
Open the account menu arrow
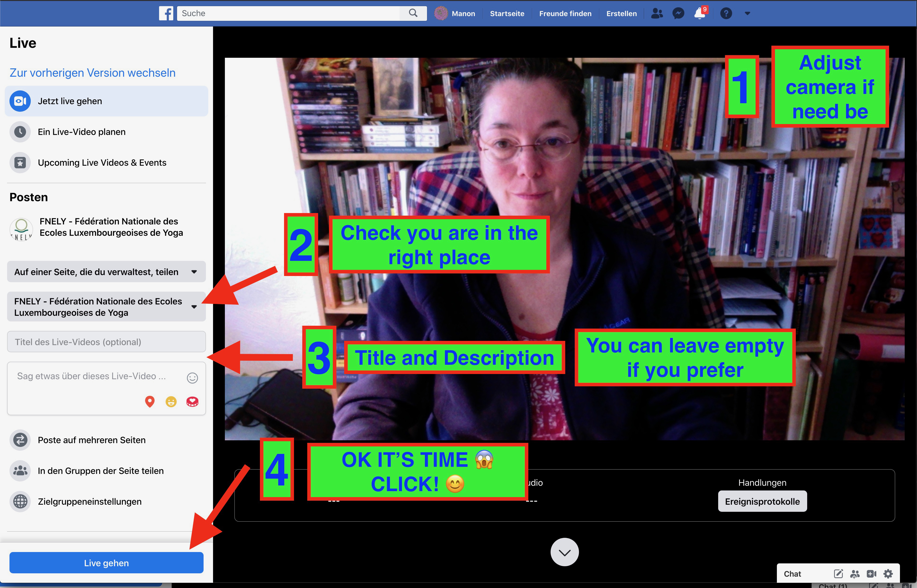748,13
